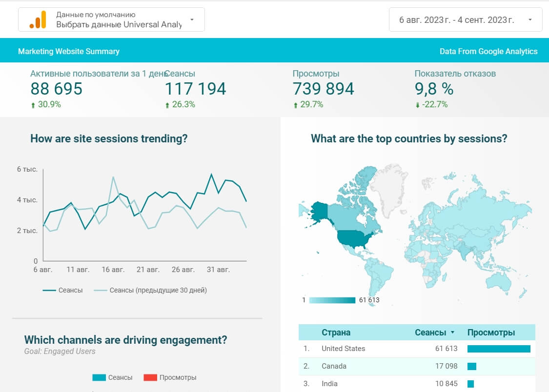Click the orange Google Analytics bar-chart icon
This screenshot has width=549, height=392.
point(38,20)
